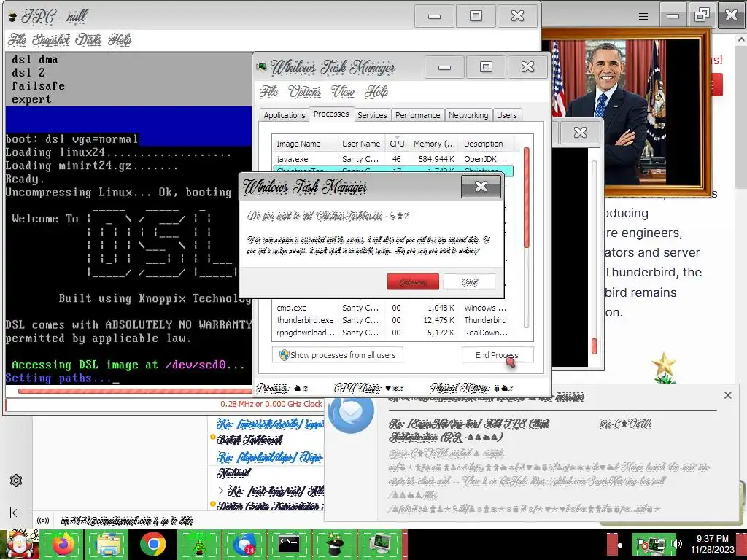Switch to the Users tab
The image size is (747, 560).
click(506, 115)
